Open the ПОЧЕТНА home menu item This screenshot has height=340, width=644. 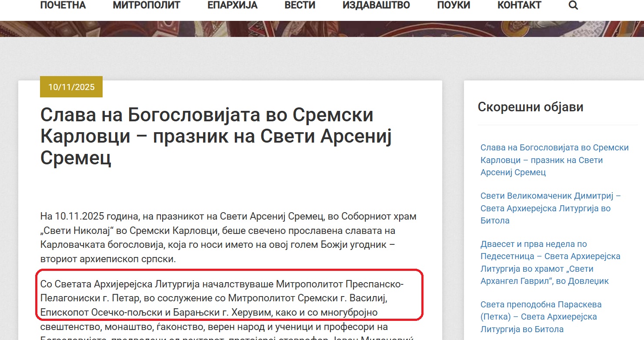[63, 6]
